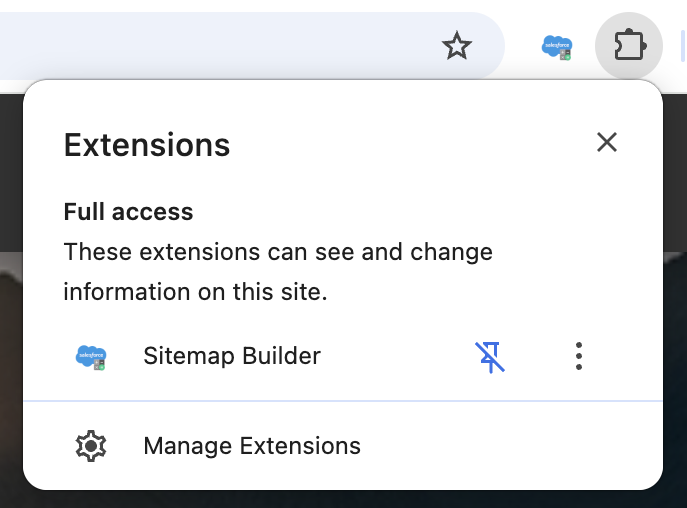Open the pinned Salesforce Sitemap Builder toolbar icon

tap(557, 47)
